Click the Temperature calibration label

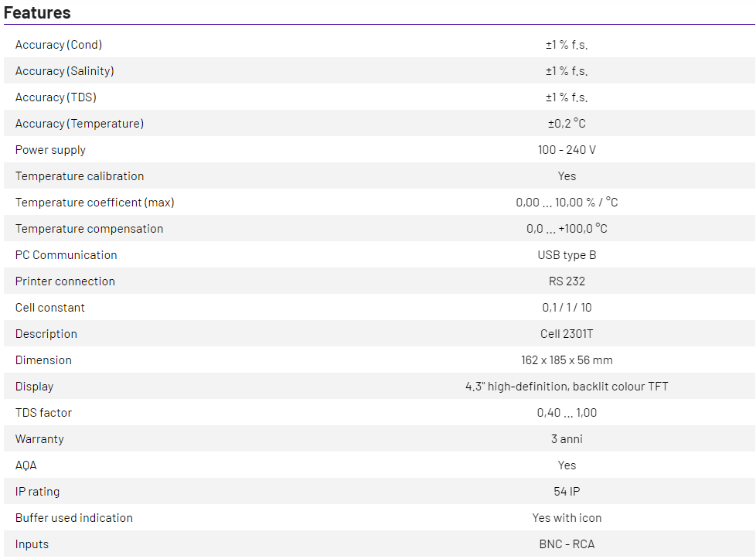[x=80, y=176]
